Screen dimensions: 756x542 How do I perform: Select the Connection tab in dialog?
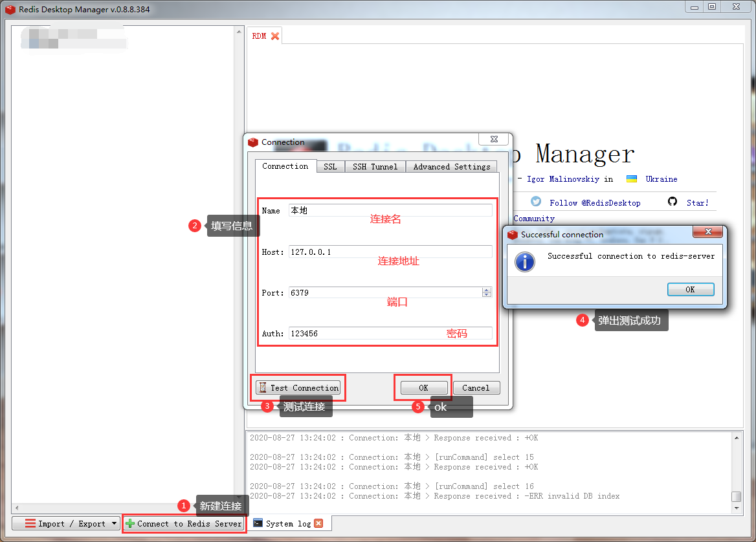[285, 166]
